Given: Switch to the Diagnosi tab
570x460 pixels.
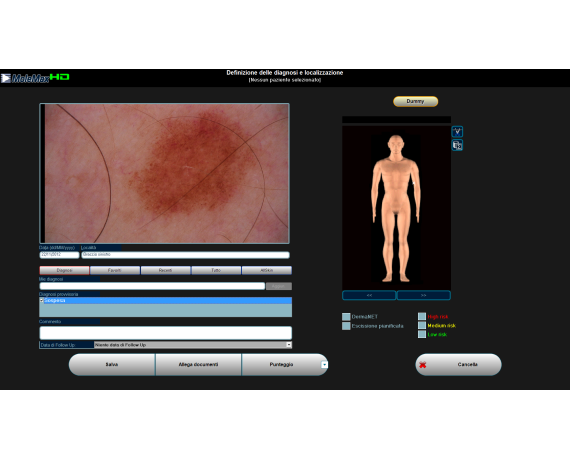Looking at the screenshot, I should coord(64,271).
